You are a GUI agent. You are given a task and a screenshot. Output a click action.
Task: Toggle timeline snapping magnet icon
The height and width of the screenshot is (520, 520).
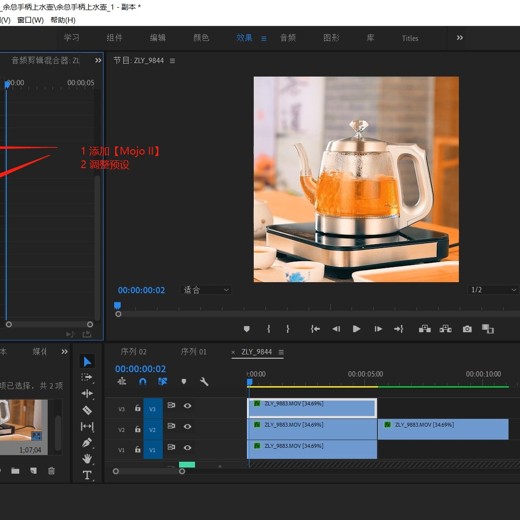coord(143,381)
